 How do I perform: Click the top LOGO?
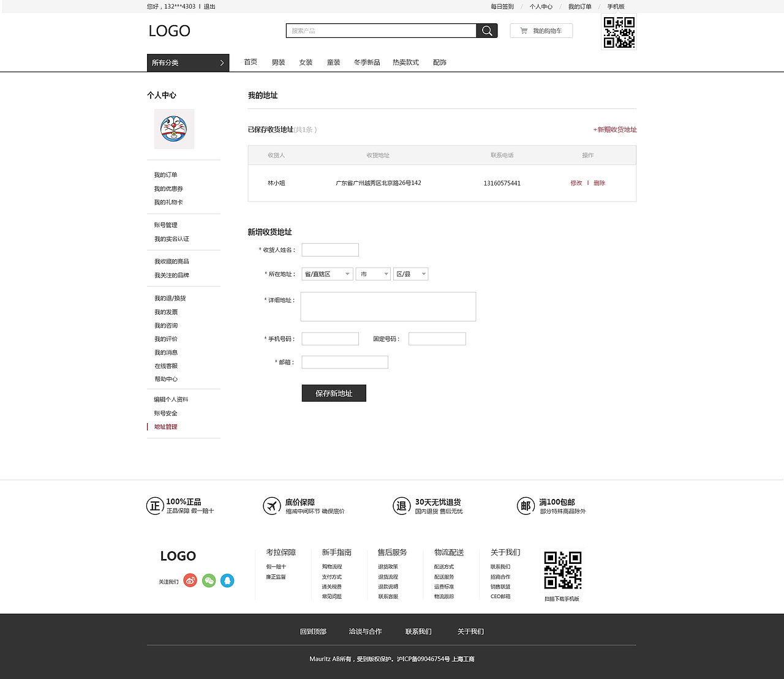click(170, 31)
